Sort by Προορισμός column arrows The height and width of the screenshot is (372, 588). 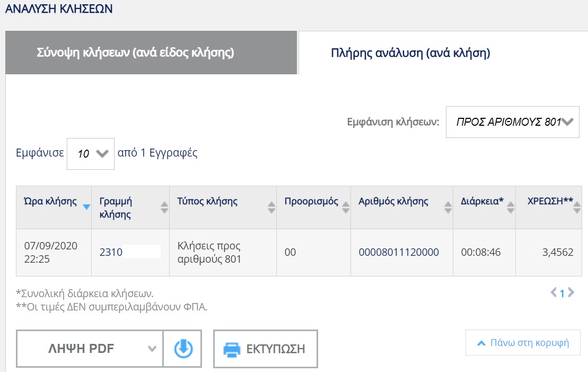coord(346,207)
